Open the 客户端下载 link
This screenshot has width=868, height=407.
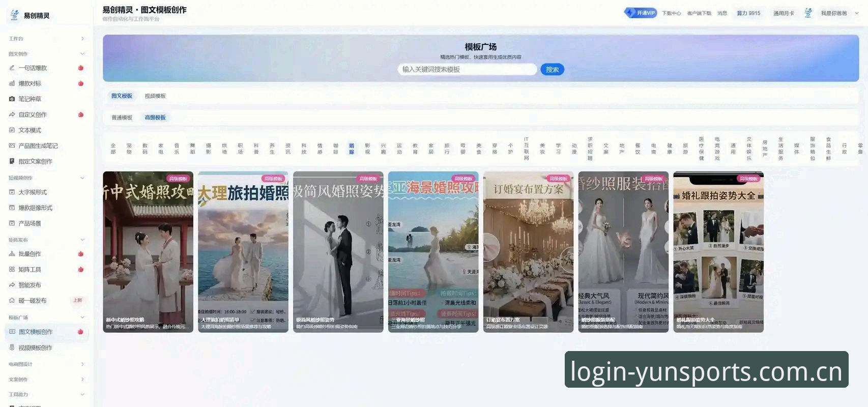699,13
